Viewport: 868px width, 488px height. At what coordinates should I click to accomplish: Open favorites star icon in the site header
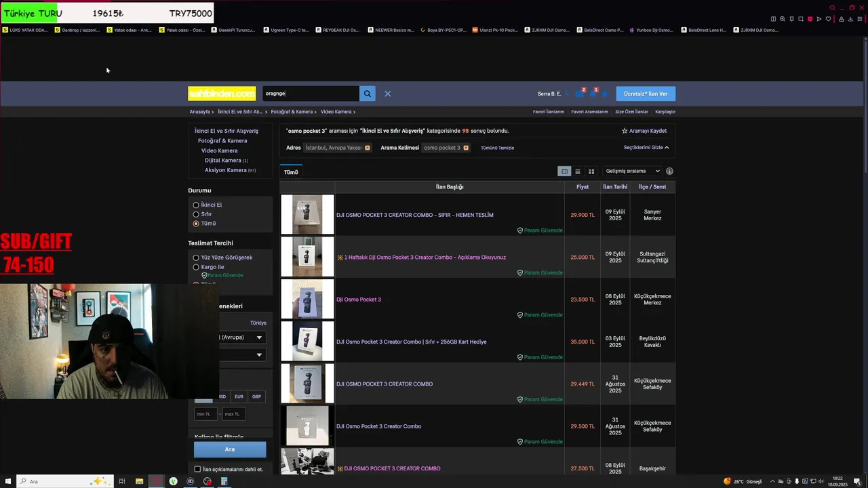pos(605,94)
